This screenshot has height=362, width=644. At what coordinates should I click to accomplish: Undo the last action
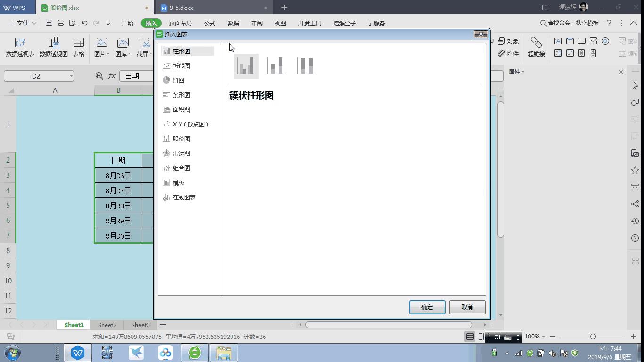[x=84, y=23]
